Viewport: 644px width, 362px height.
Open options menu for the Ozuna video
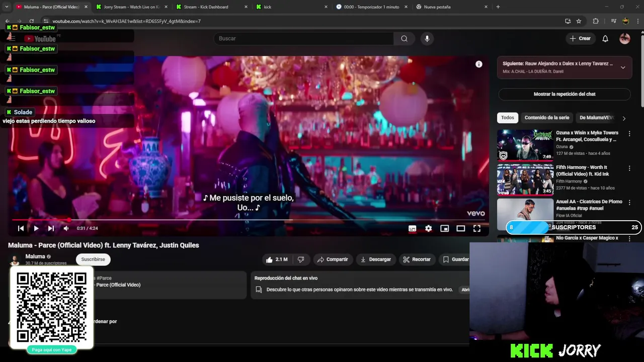629,134
